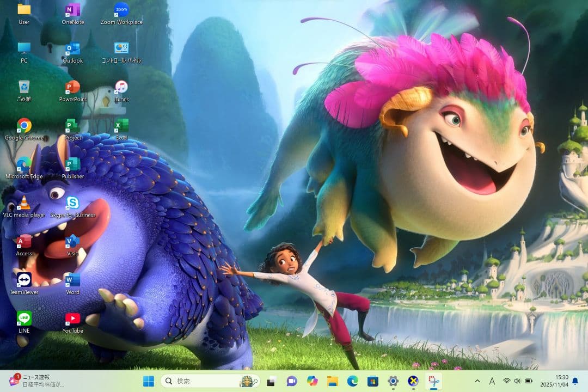Select the Access database shortcut
Viewport: 588px width, 392px height.
(x=24, y=242)
